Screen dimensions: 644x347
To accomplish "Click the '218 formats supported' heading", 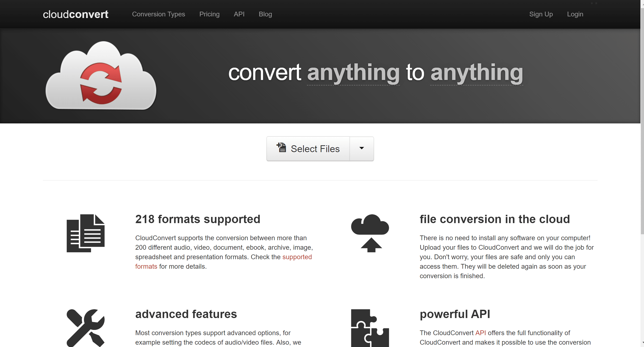I will coord(198,219).
